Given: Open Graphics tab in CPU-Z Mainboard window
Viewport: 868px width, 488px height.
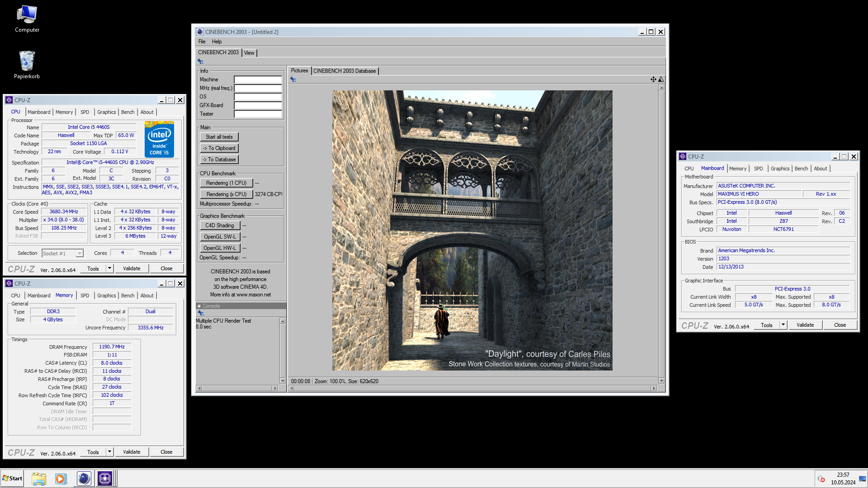Looking at the screenshot, I should 780,169.
